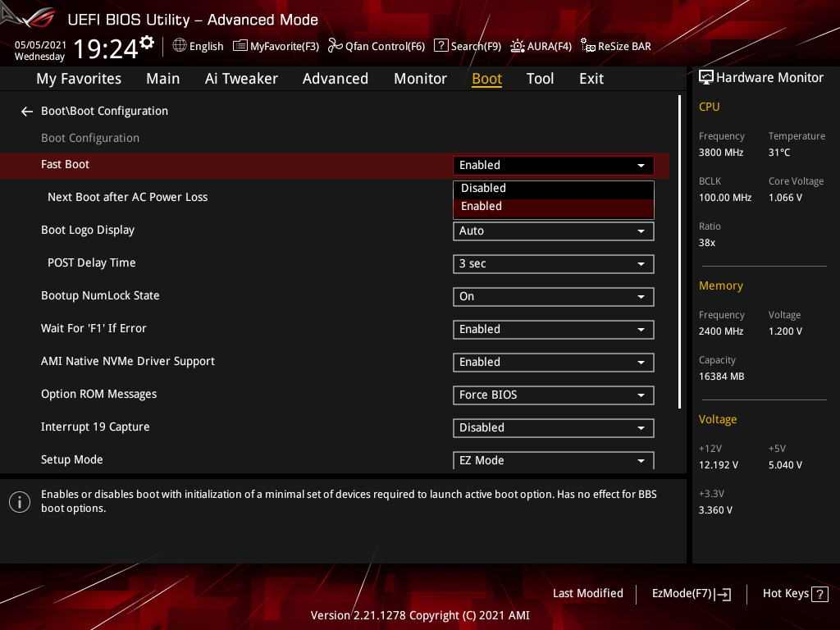840x630 pixels.
Task: Select the Boot tab
Action: [x=487, y=79]
